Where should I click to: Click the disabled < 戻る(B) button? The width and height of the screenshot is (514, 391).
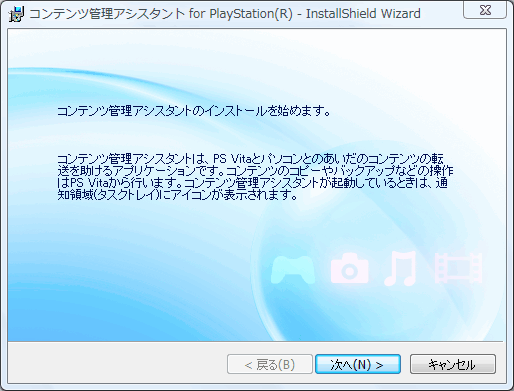270,364
